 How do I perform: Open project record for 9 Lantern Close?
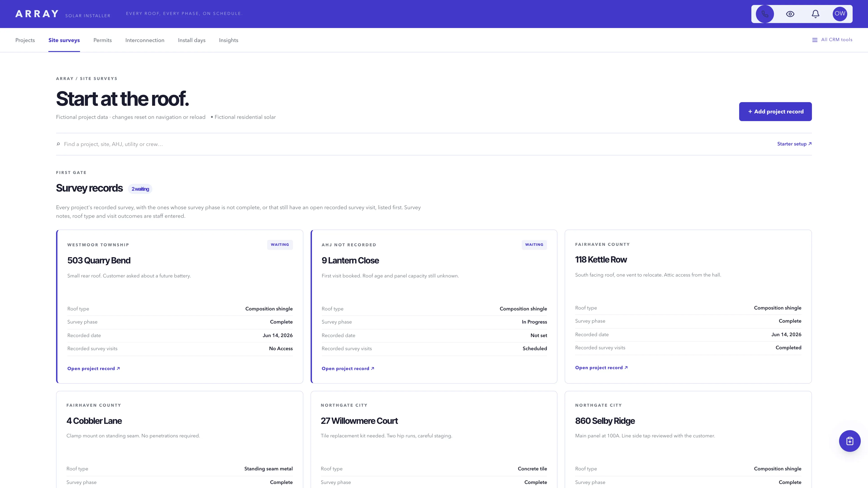[x=348, y=368]
